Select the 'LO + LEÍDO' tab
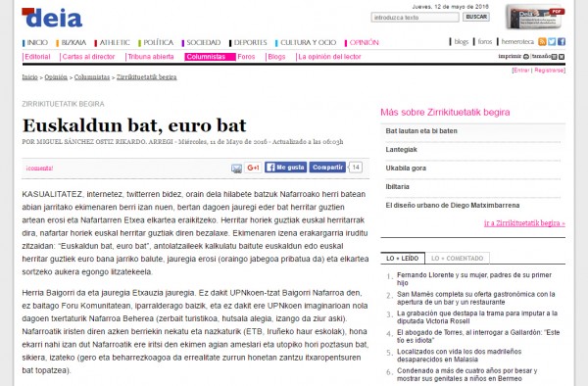 (403, 259)
